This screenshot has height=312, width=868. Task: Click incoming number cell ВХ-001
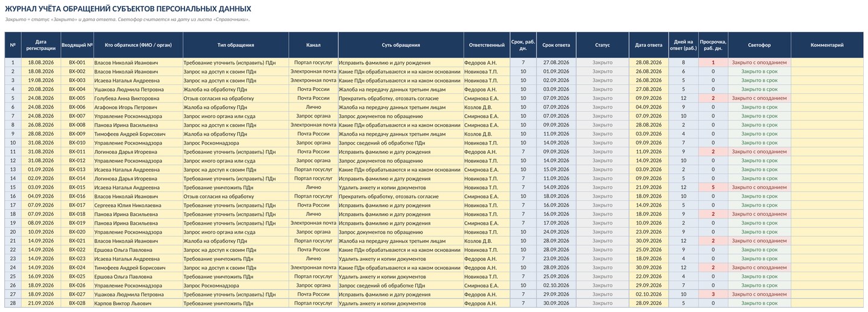tap(77, 63)
